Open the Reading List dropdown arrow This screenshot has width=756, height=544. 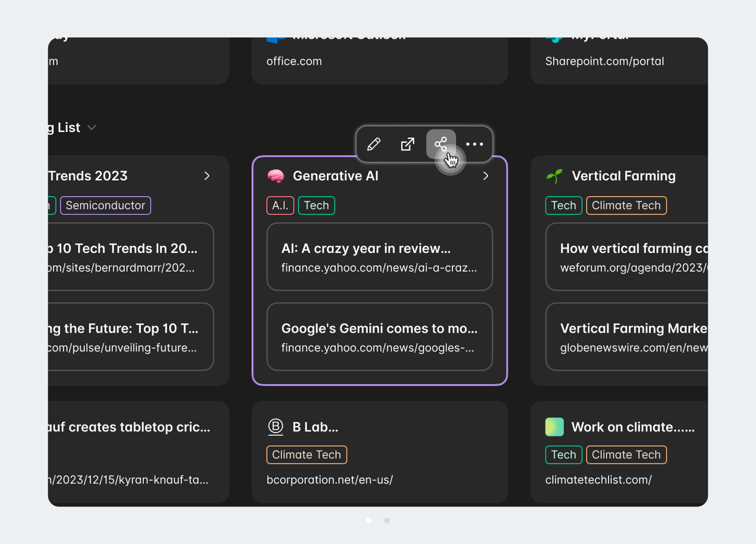(x=91, y=128)
